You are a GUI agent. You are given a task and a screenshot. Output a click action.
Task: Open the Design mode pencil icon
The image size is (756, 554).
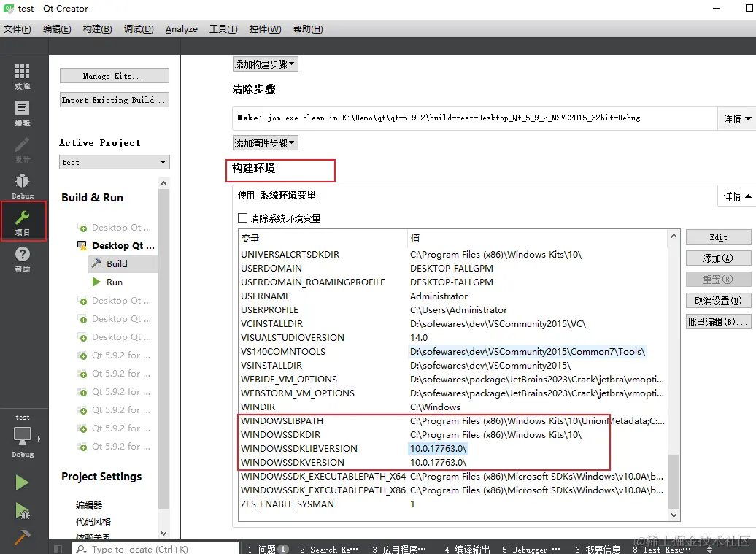22,150
